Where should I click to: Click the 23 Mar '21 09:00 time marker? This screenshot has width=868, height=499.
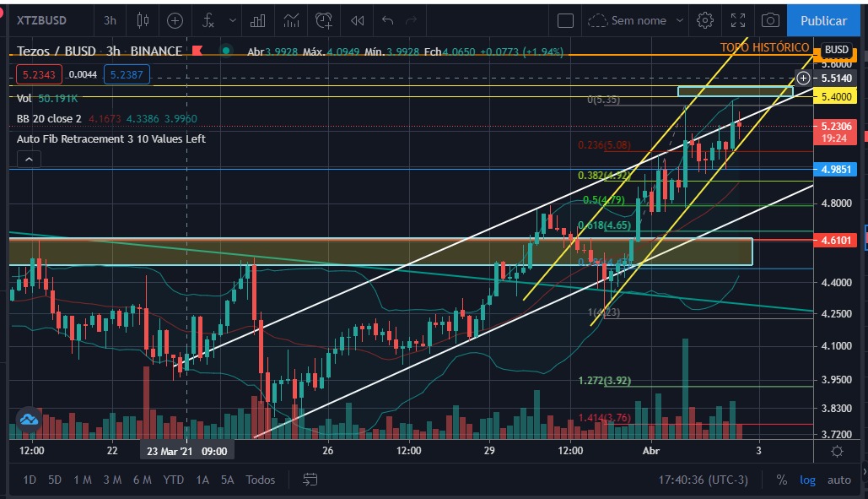pyautogui.click(x=186, y=451)
